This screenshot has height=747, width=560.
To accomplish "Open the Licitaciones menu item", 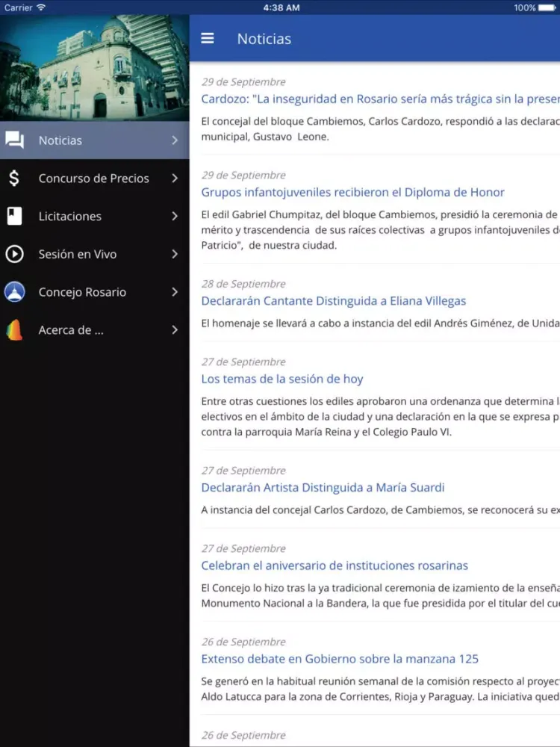I will (x=94, y=216).
